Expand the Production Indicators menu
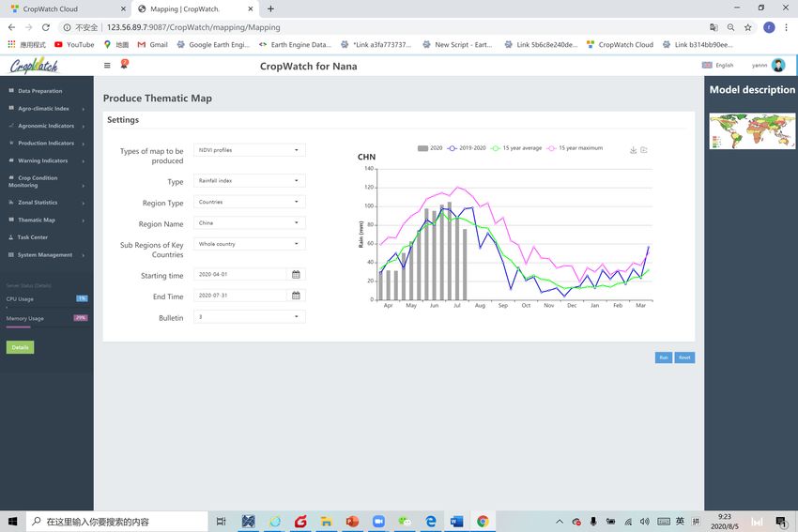The image size is (798, 532). point(47,144)
